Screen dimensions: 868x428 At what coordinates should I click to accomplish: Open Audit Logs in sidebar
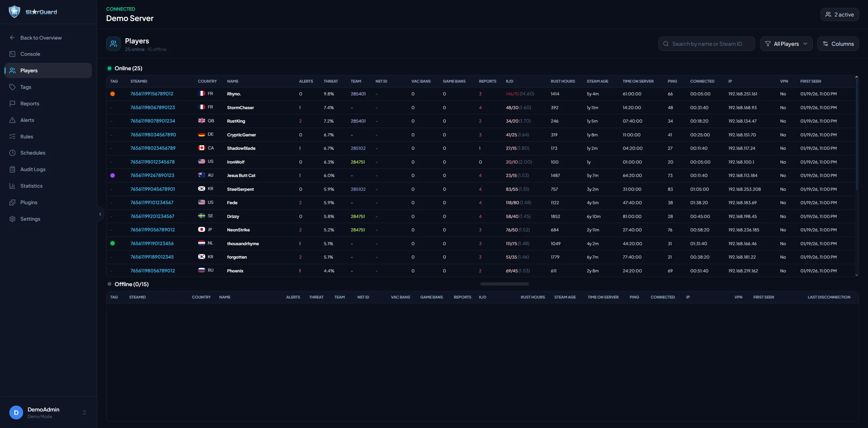[x=33, y=169]
